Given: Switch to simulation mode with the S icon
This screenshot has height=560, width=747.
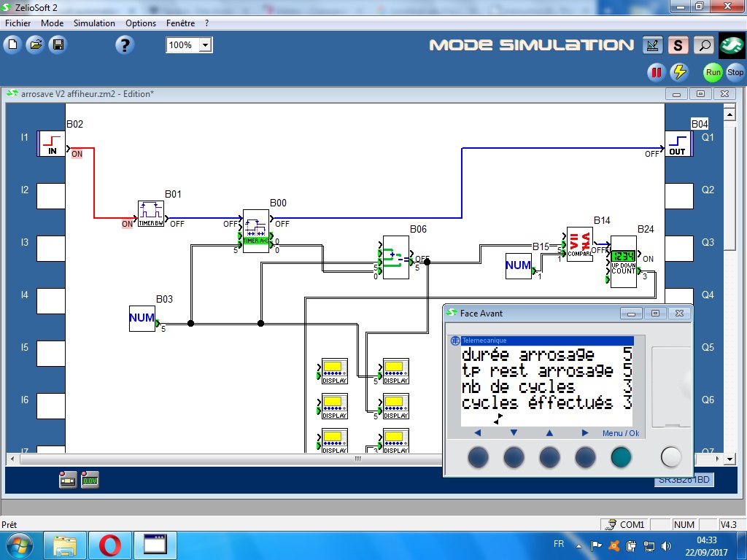Looking at the screenshot, I should pyautogui.click(x=678, y=45).
